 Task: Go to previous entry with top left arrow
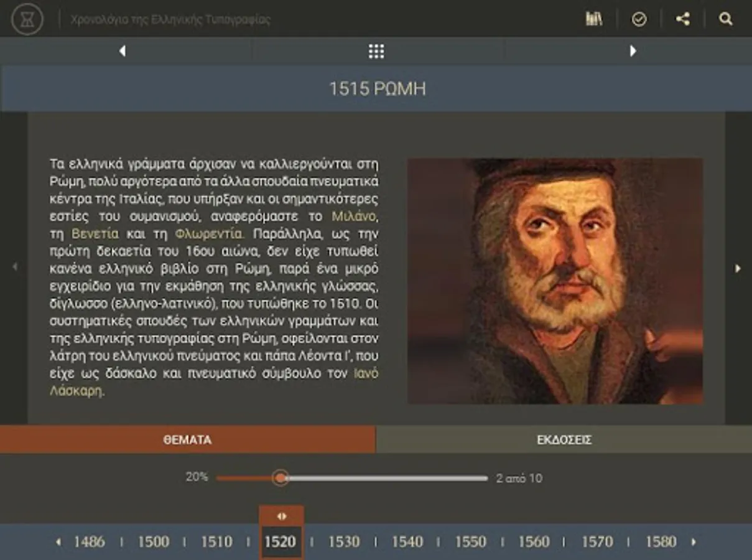pos(123,51)
